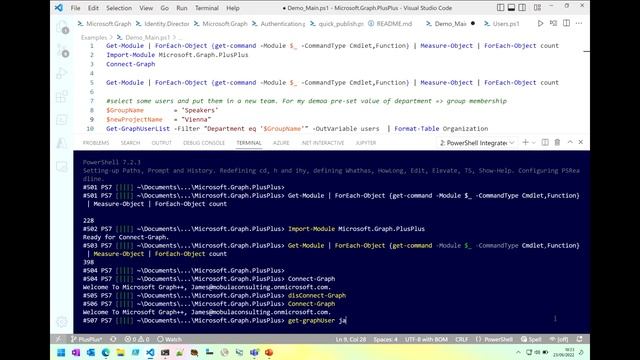
Task: Open the Go menu
Action: point(164,8)
